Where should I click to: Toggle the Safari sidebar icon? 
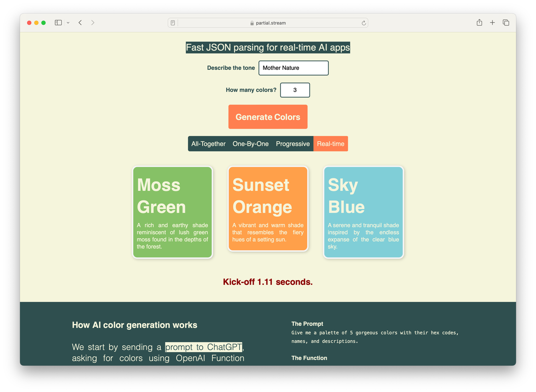coord(58,23)
